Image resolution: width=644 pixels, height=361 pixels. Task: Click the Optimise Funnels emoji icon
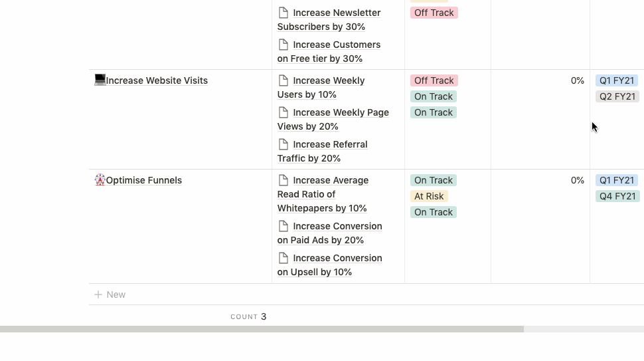[100, 180]
